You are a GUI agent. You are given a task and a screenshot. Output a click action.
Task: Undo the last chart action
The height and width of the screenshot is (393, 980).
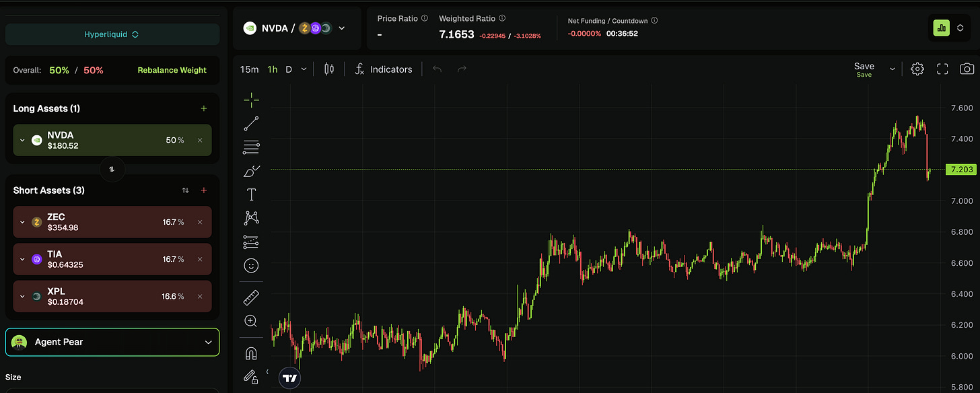tap(438, 69)
